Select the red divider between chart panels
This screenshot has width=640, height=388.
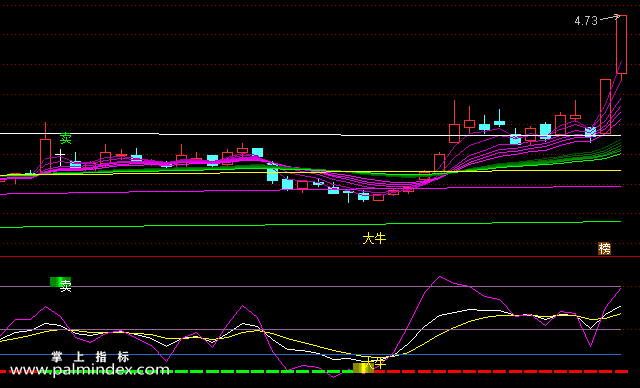pos(320,257)
